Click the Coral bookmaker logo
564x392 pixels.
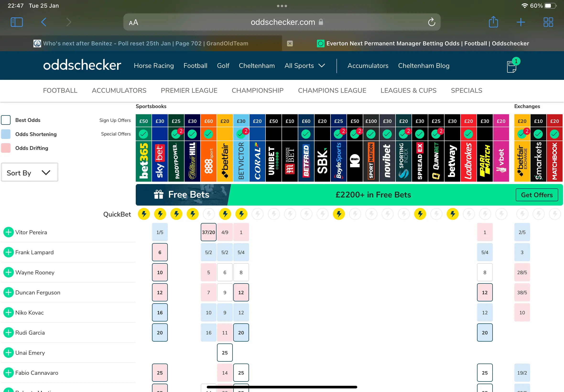coord(257,161)
